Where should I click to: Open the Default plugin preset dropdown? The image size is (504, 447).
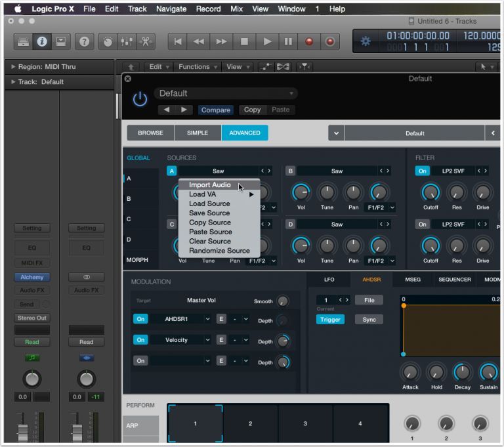pyautogui.click(x=226, y=93)
